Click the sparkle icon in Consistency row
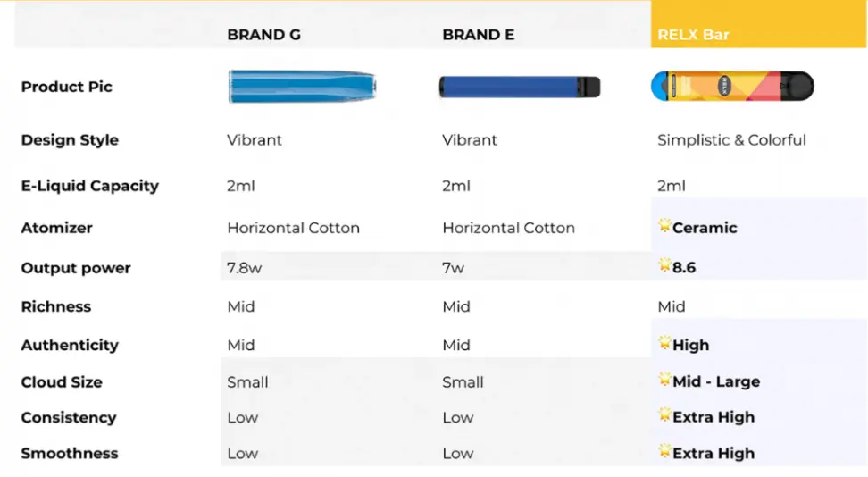This screenshot has width=868, height=477. tap(664, 415)
